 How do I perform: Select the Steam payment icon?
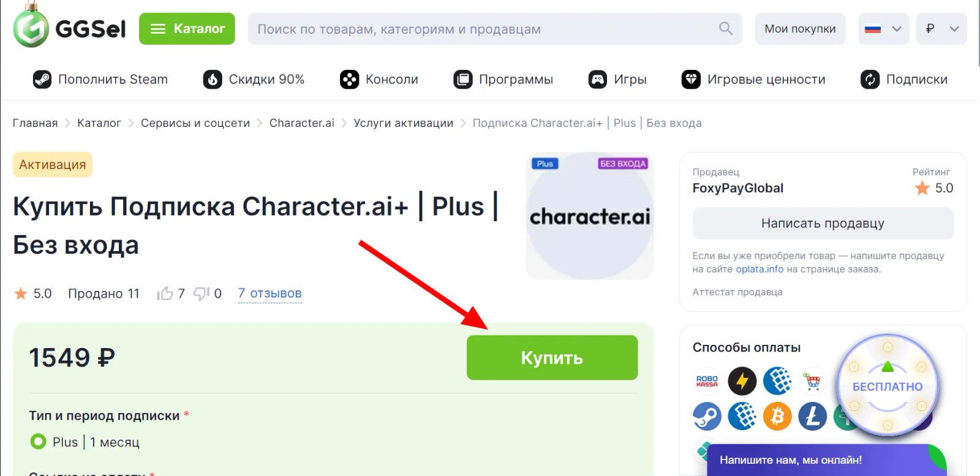[x=706, y=416]
